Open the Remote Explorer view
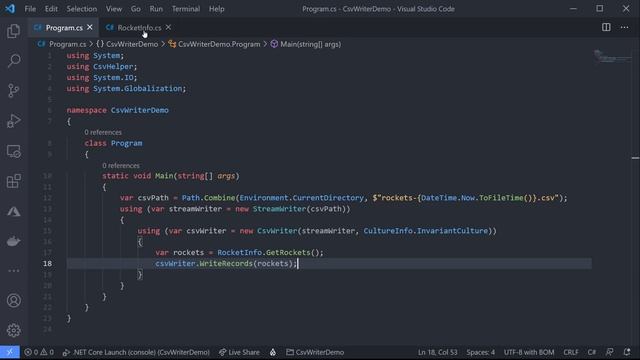The height and width of the screenshot is (360, 640). pyautogui.click(x=13, y=151)
